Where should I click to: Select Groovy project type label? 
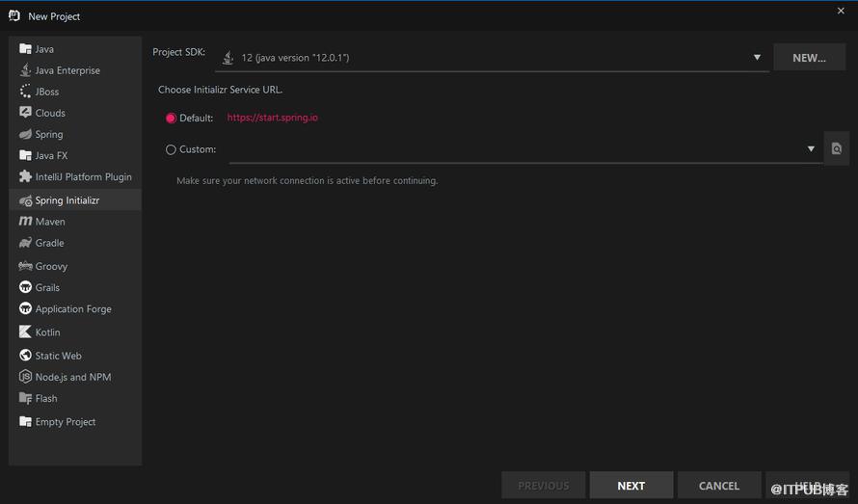tap(51, 267)
